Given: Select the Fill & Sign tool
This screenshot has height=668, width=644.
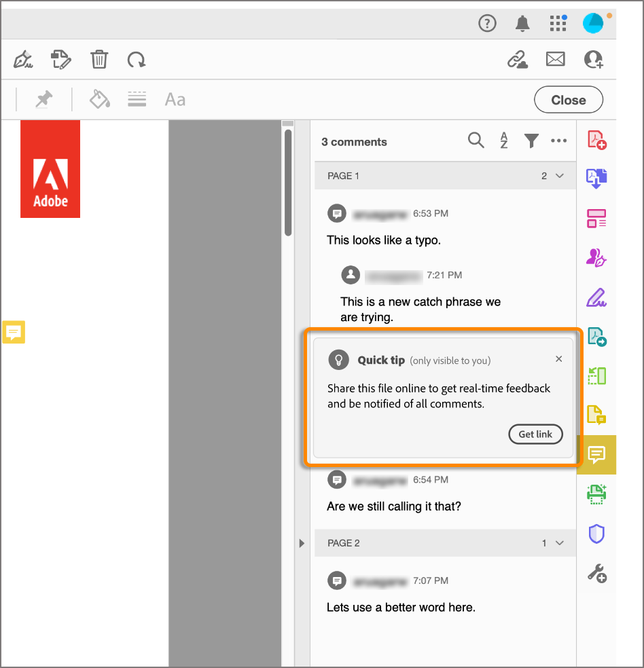Looking at the screenshot, I should [x=596, y=297].
